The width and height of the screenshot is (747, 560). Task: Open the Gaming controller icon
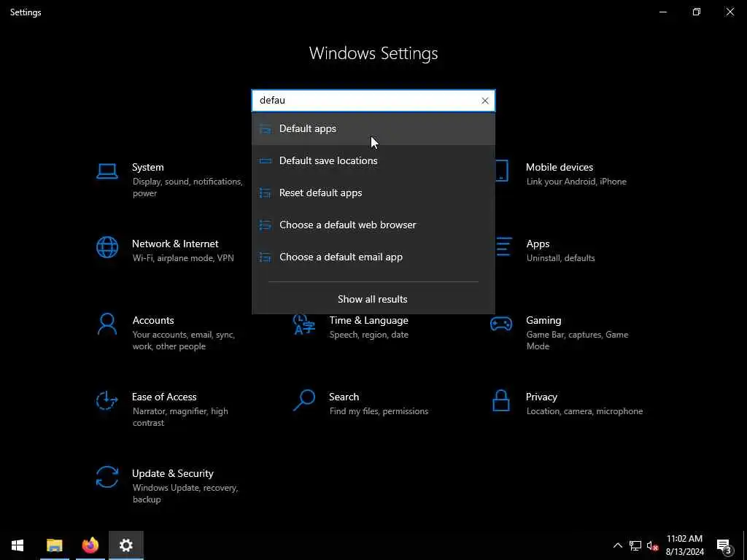coord(500,324)
